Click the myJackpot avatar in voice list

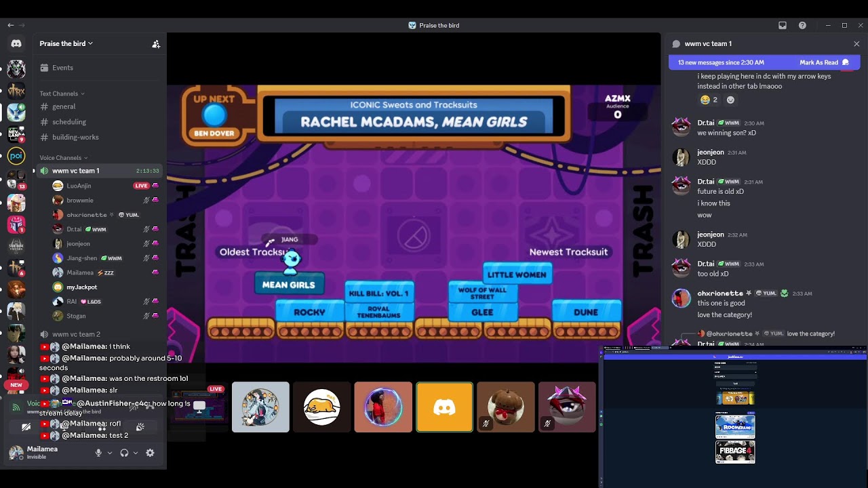[58, 287]
